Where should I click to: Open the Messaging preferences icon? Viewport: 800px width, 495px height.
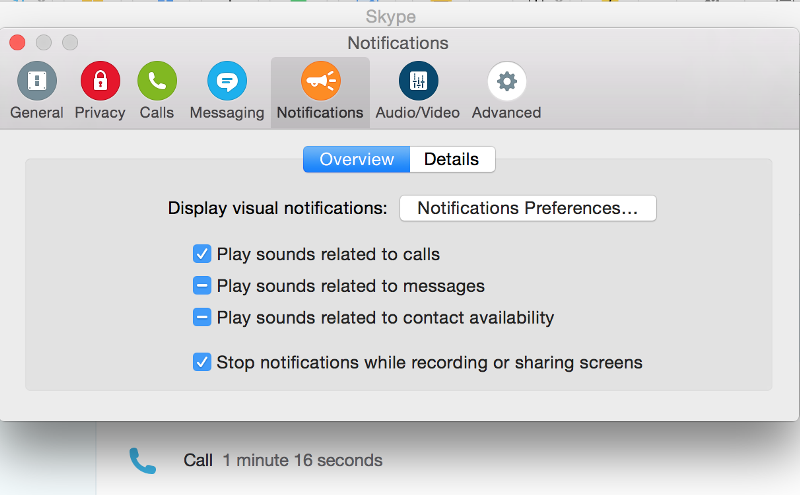tap(227, 82)
